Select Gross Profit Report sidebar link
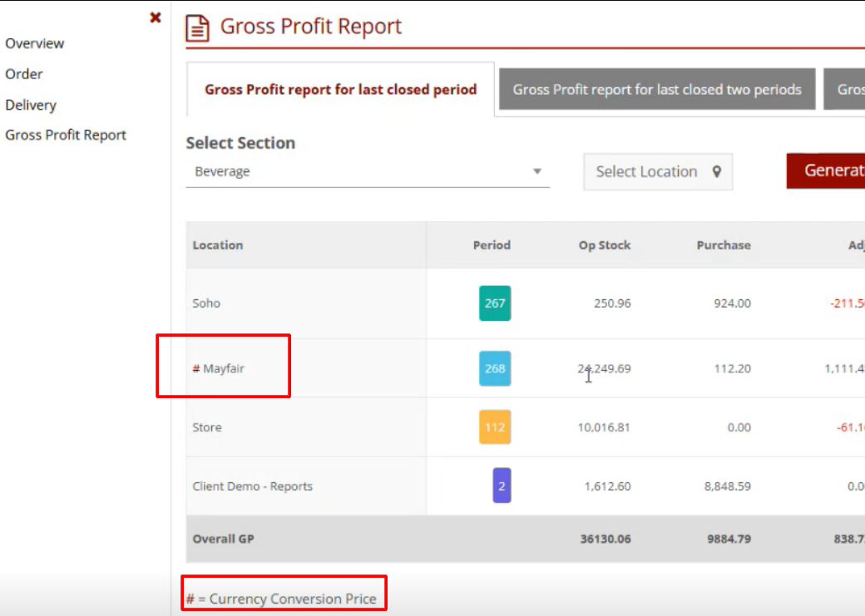 [x=66, y=135]
